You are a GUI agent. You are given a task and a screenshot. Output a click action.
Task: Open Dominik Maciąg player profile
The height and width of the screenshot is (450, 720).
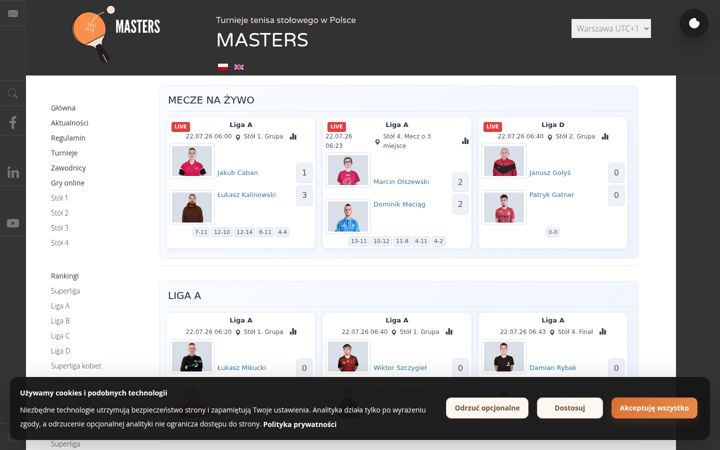tap(399, 204)
